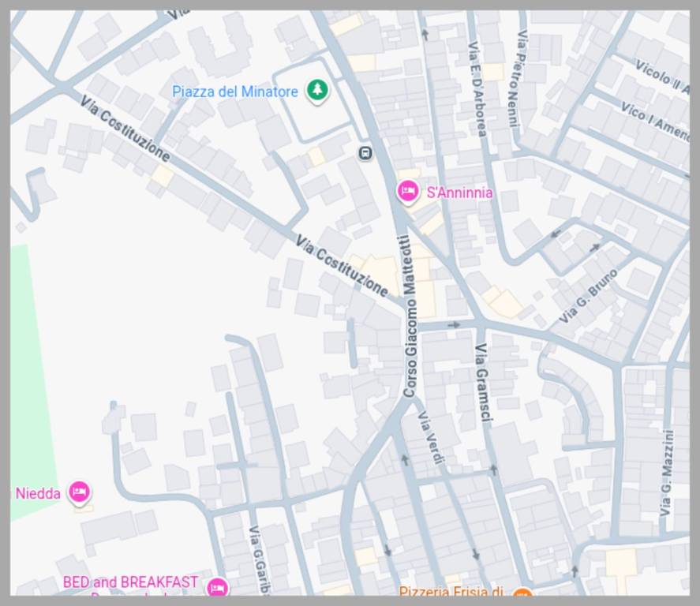This screenshot has height=606, width=700.
Task: Click the light green park area
Action: 28,379
